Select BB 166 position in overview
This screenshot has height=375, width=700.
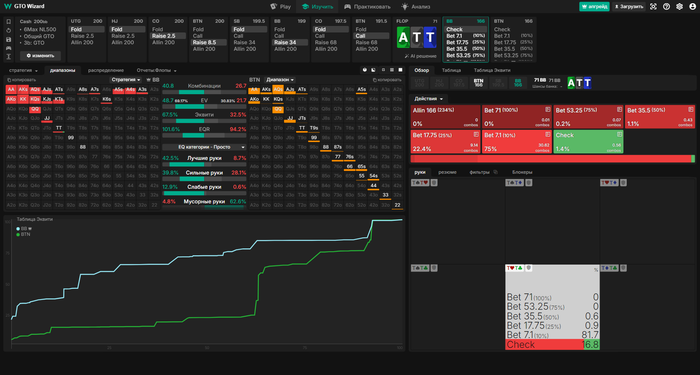click(x=518, y=83)
